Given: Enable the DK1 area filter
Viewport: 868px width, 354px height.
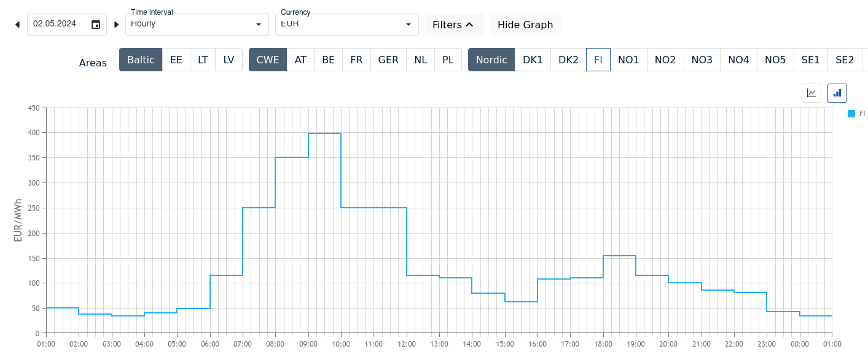Looking at the screenshot, I should (533, 60).
